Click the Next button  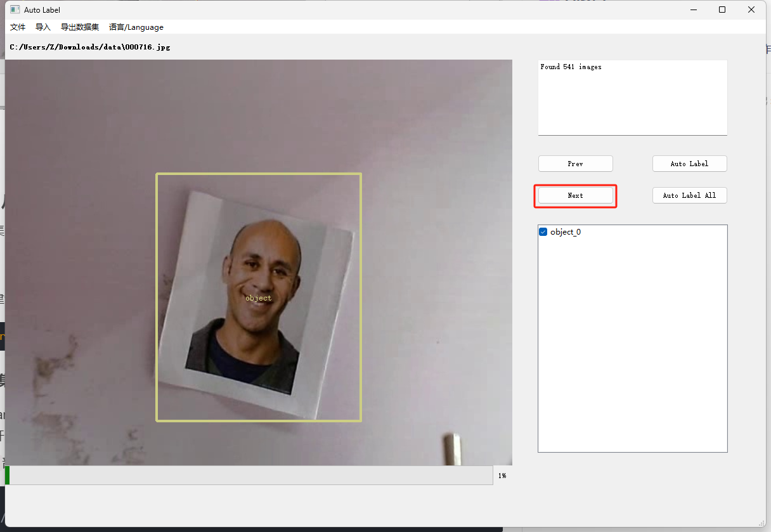tap(575, 195)
